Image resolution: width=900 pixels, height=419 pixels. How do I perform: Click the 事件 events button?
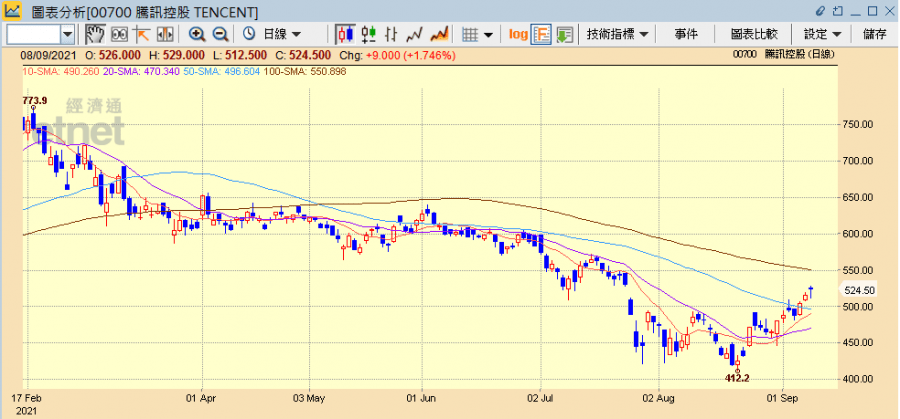tap(686, 34)
